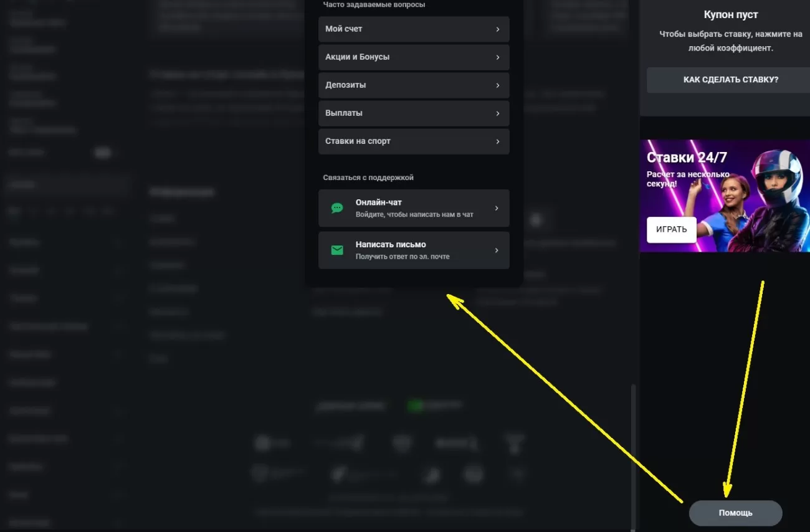Click the arrow in the Написать письмо row
The image size is (810, 532).
[497, 250]
